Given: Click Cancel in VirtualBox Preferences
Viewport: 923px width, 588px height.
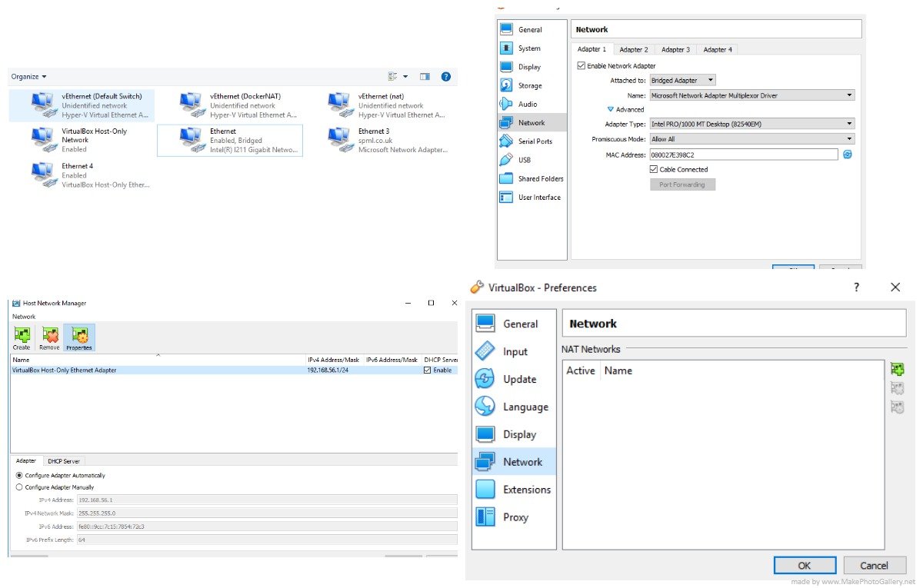Looking at the screenshot, I should (x=874, y=565).
